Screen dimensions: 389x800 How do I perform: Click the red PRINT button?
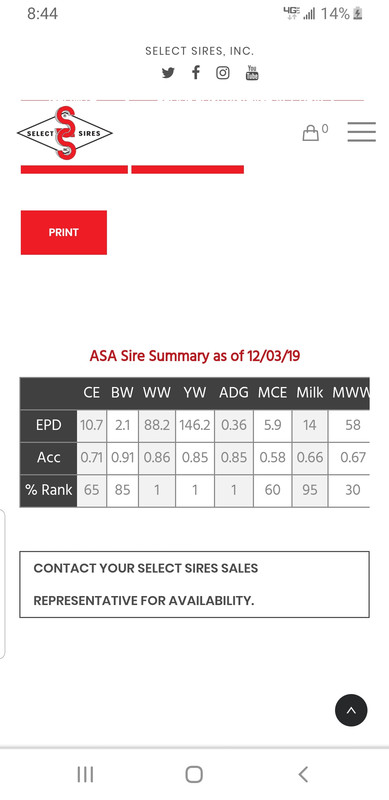(x=64, y=232)
